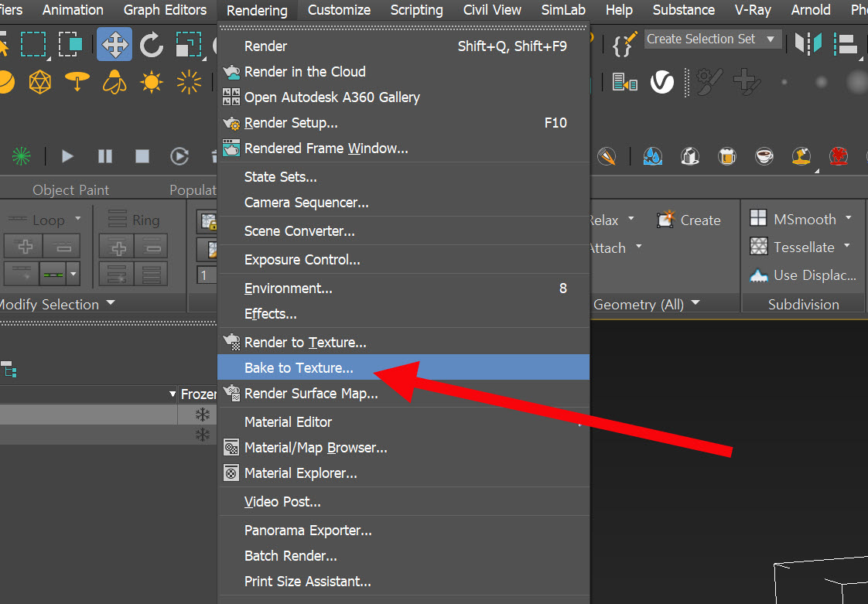The height and width of the screenshot is (604, 868).
Task: Click the Align tool icon
Action: pos(846,44)
